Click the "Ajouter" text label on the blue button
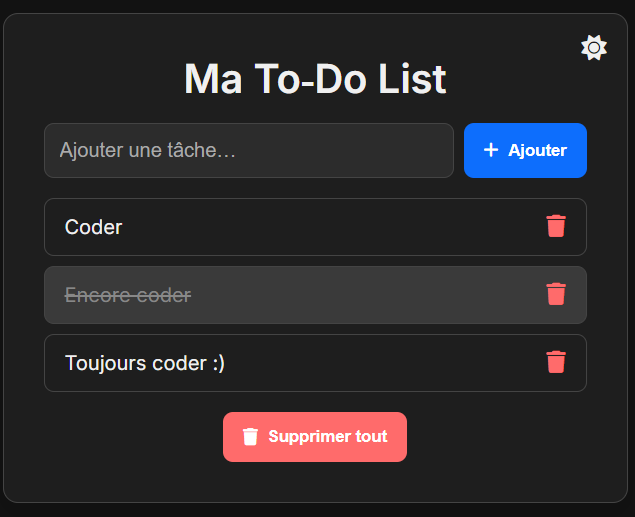 click(537, 151)
